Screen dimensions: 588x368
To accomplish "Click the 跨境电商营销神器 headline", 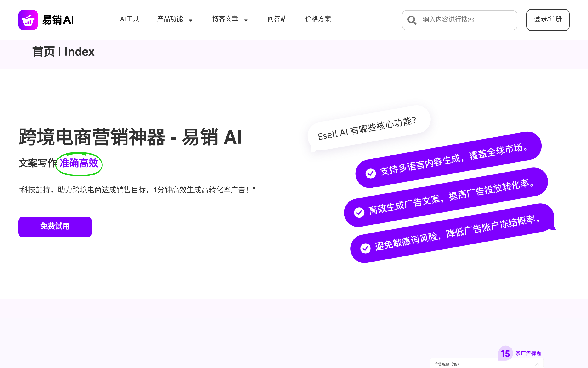I will [130, 137].
